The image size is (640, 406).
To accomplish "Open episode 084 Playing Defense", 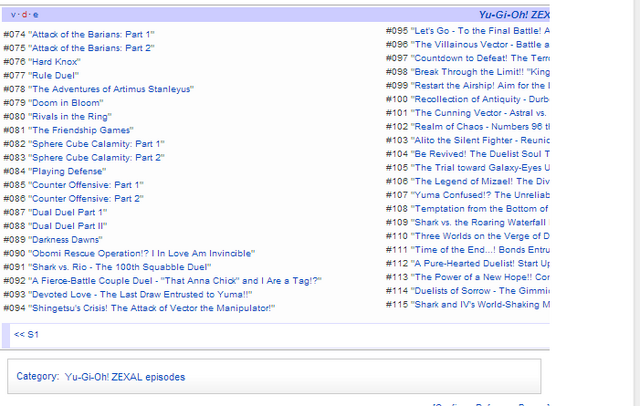I will [x=67, y=171].
